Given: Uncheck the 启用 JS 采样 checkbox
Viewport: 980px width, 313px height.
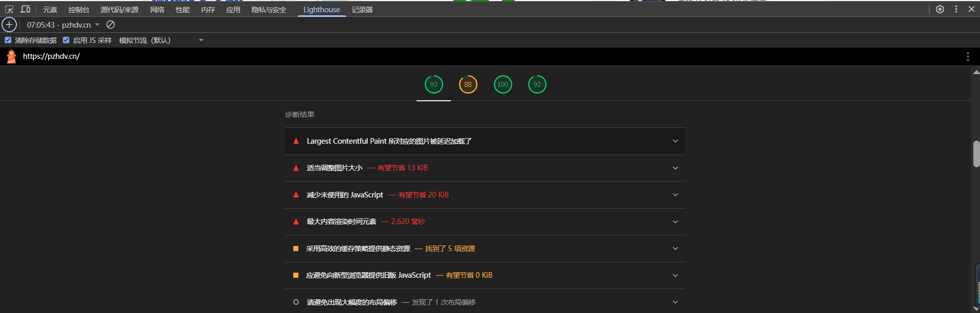Looking at the screenshot, I should (x=66, y=40).
